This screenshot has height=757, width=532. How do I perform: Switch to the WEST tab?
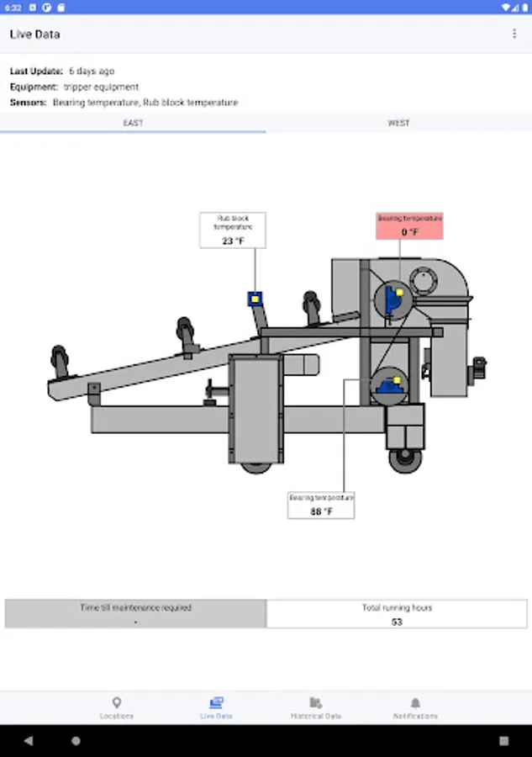point(398,123)
